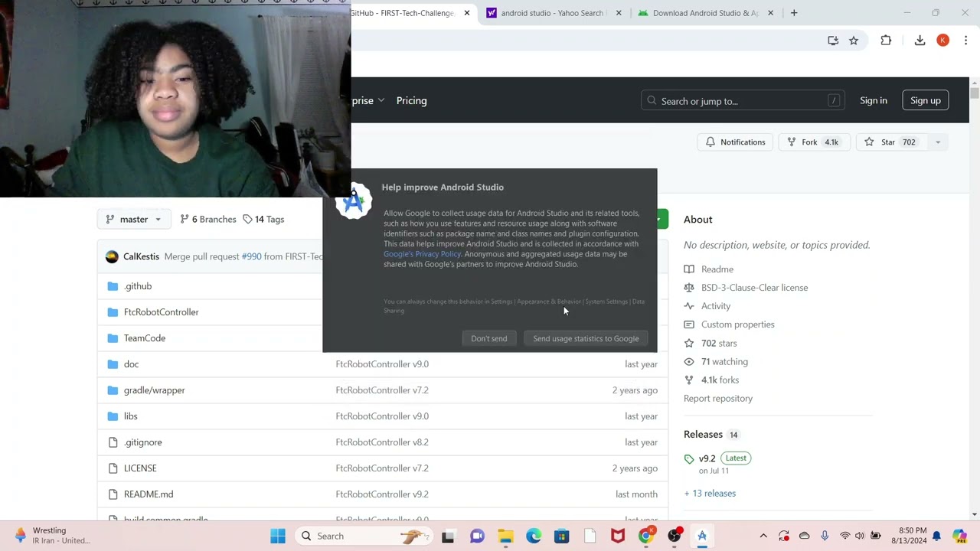Open the .github folder
Screen dimensions: 980x551
point(138,286)
